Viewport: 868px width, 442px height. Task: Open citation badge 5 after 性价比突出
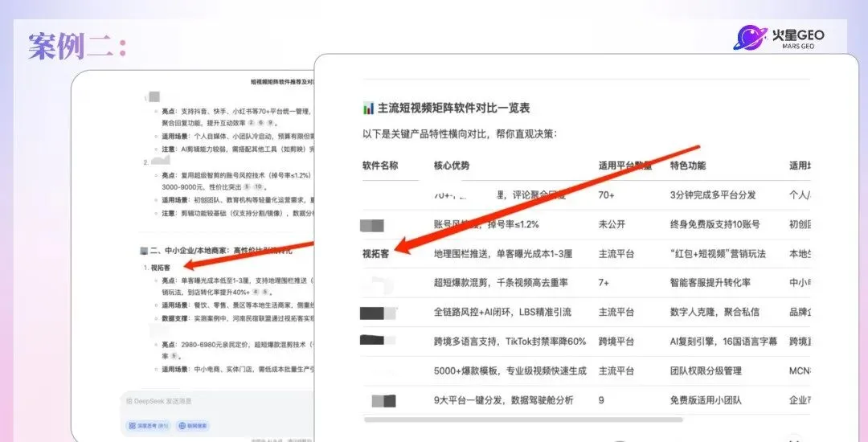click(x=247, y=187)
